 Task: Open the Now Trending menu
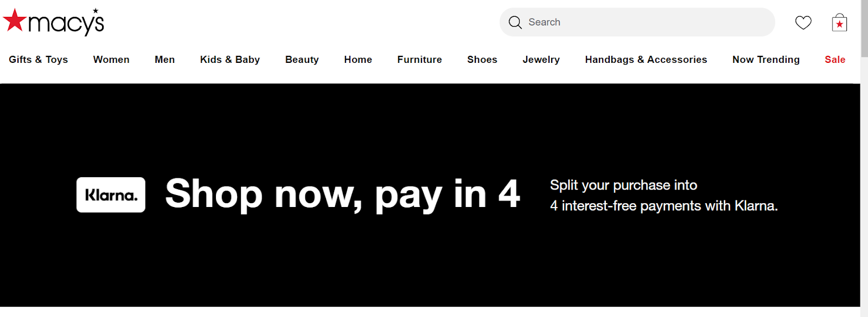766,60
